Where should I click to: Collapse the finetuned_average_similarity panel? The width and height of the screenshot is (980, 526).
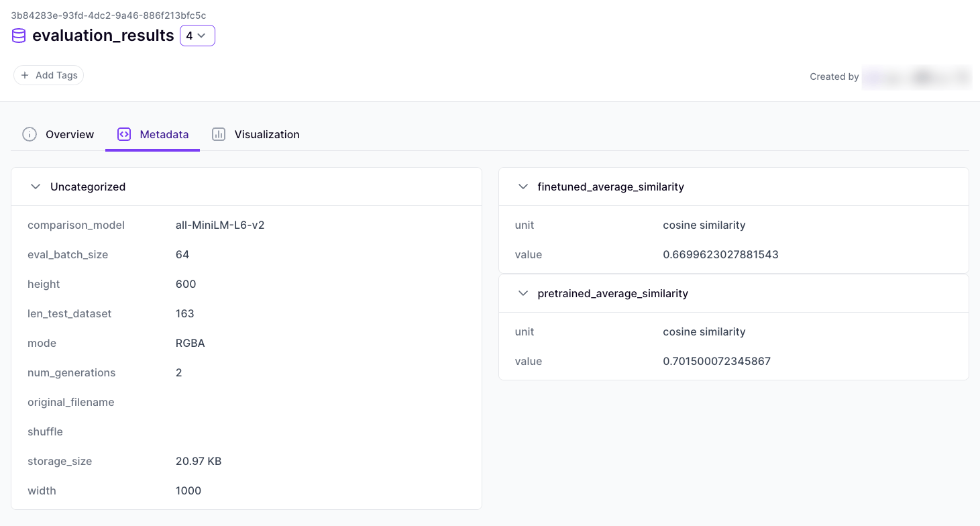(x=523, y=187)
